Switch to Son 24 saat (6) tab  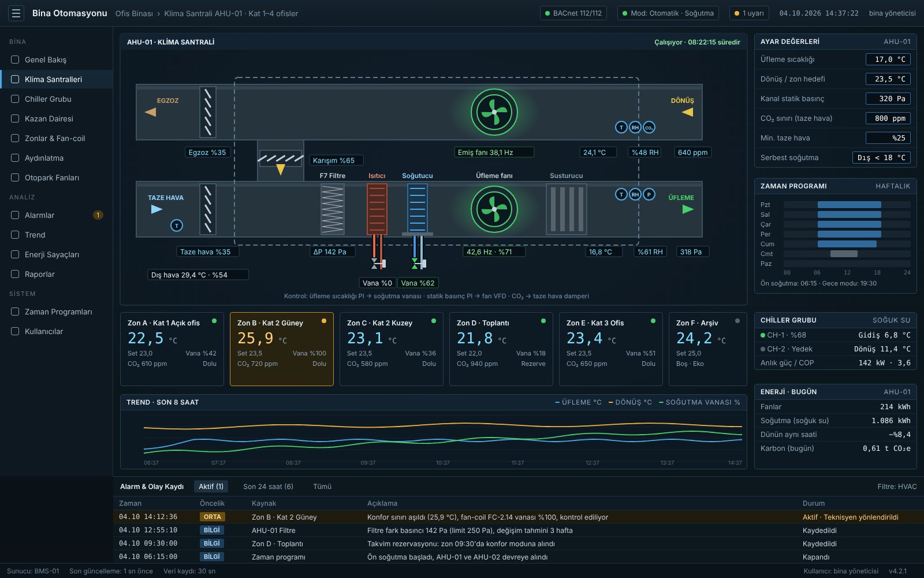(x=268, y=487)
